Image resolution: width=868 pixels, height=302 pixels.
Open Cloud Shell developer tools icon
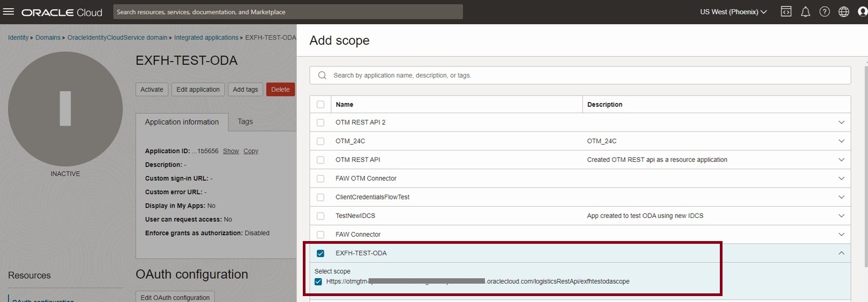(786, 12)
